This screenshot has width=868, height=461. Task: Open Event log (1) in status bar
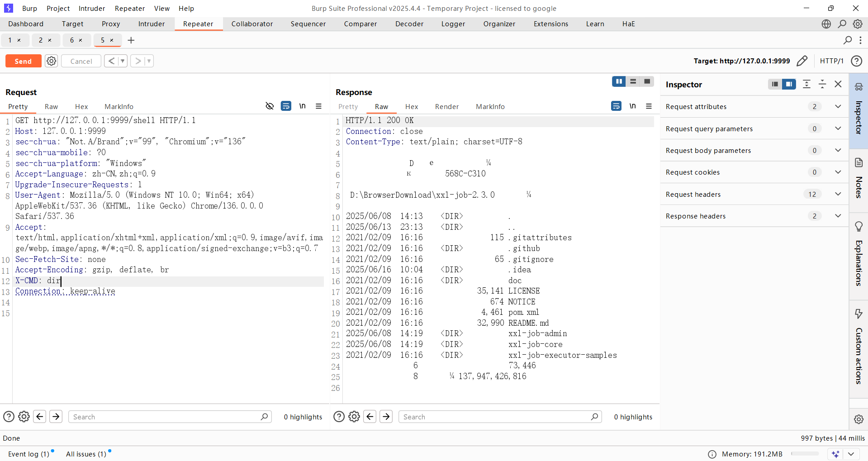point(29,454)
